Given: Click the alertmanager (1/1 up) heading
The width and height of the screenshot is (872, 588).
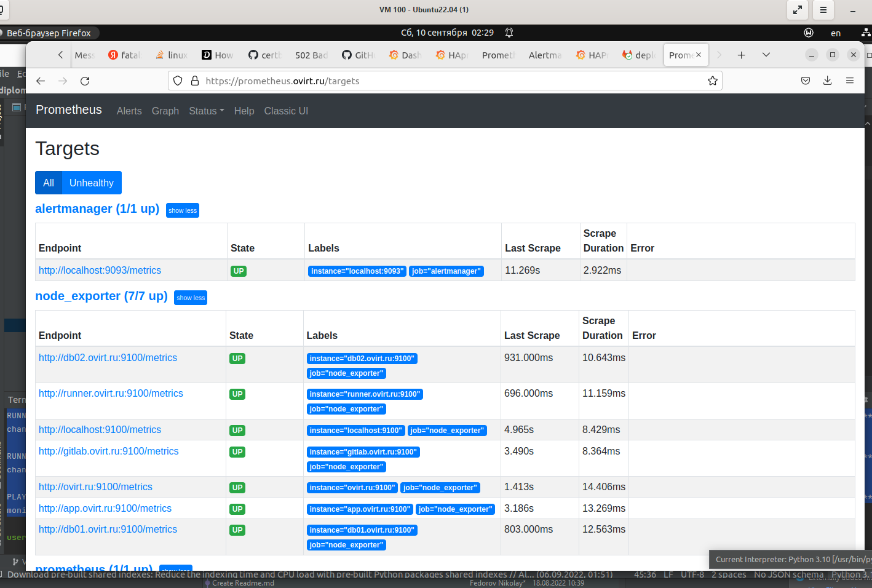Looking at the screenshot, I should click(97, 209).
